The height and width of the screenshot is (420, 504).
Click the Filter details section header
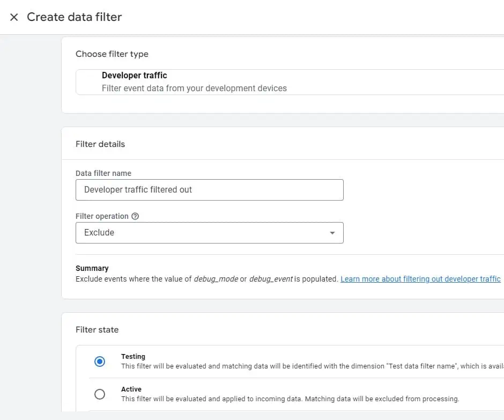[x=100, y=144]
